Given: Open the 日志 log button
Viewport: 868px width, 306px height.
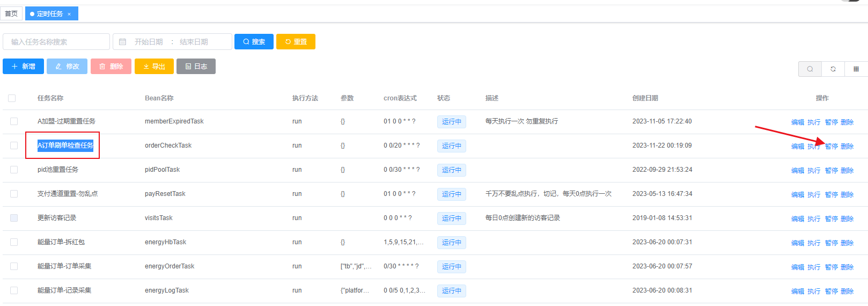Looking at the screenshot, I should coord(196,67).
